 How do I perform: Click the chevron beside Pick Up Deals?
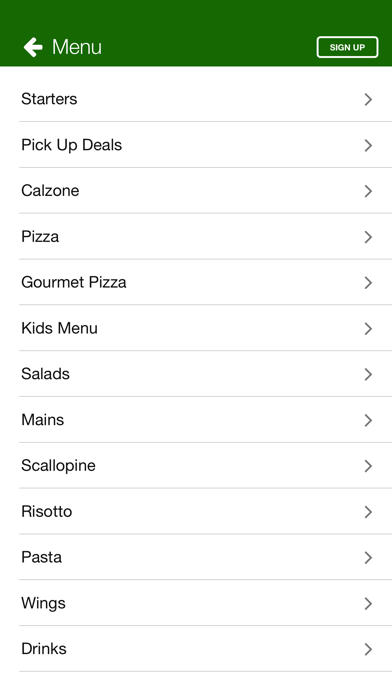click(x=368, y=145)
